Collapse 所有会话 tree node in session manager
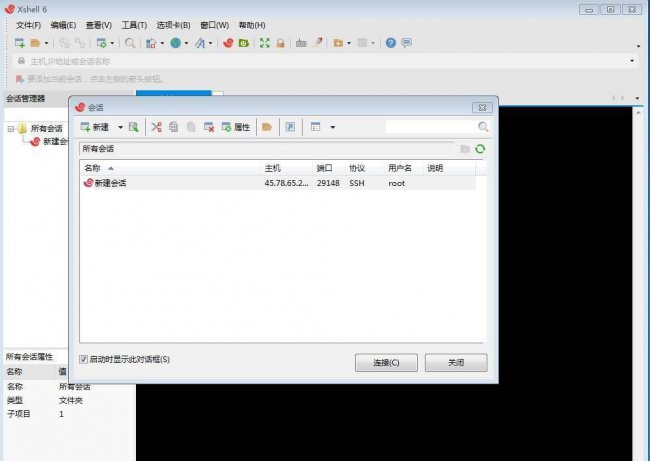Viewport: 650px width, 461px height. [x=11, y=129]
